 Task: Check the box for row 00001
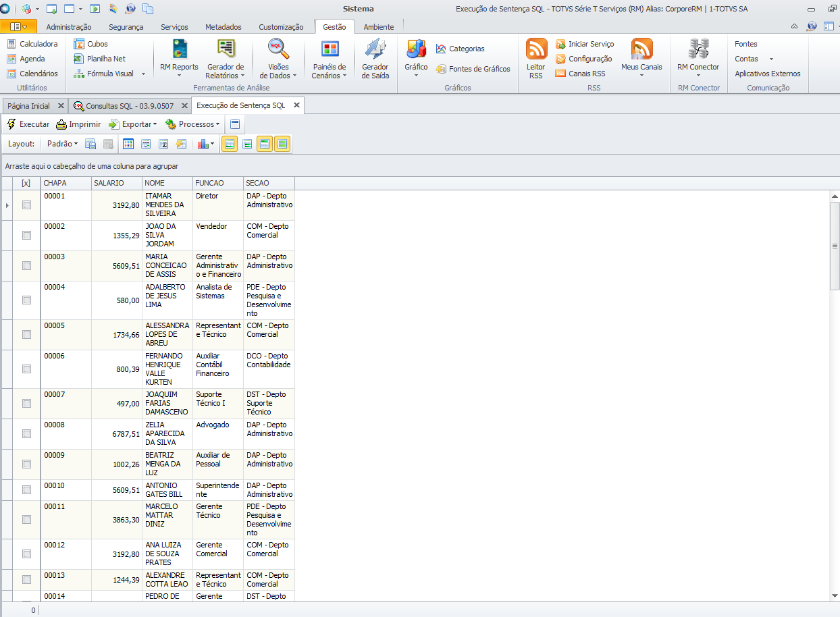27,205
